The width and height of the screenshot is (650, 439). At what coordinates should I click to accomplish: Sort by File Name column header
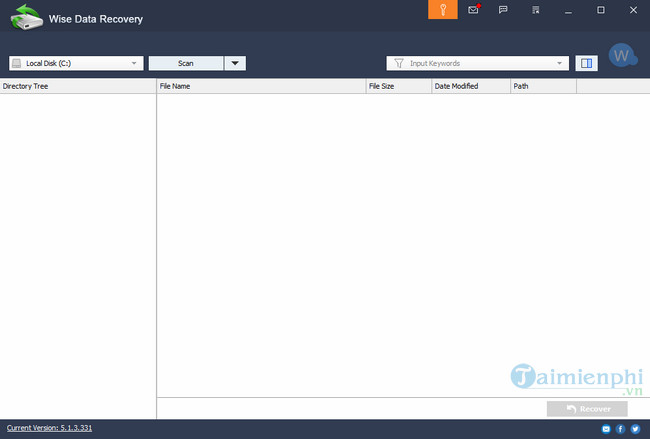click(261, 86)
